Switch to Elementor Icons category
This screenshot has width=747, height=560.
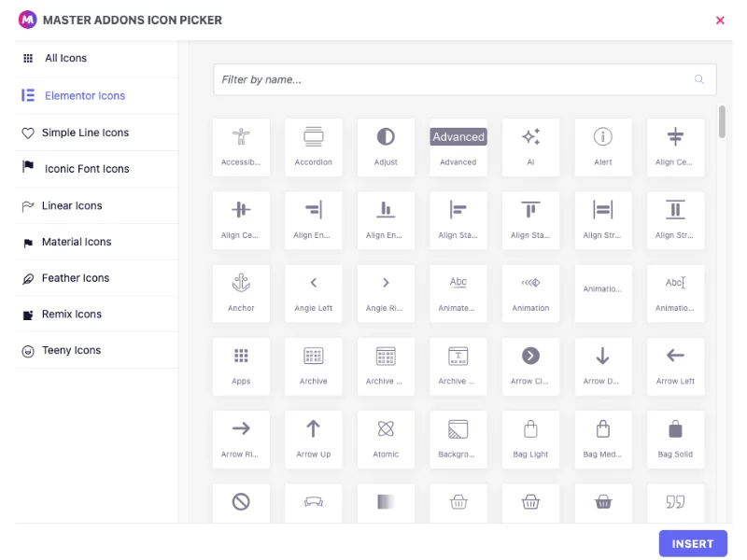click(x=97, y=96)
